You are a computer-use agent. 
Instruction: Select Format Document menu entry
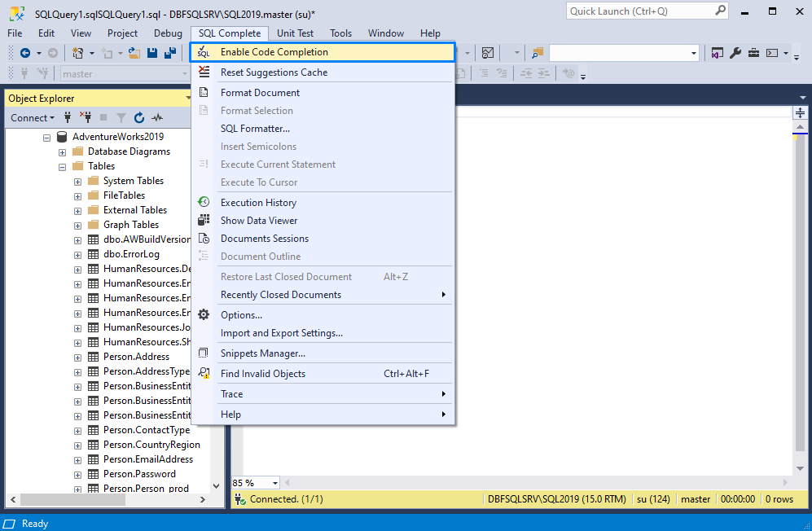click(x=260, y=92)
